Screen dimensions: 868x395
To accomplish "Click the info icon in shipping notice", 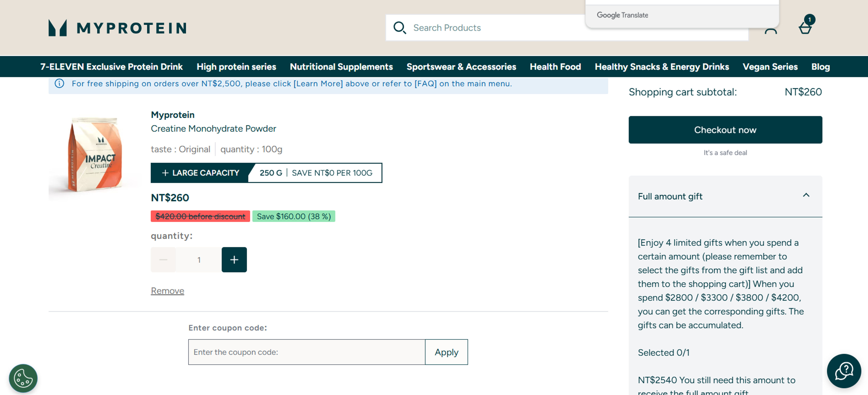I will tap(59, 83).
